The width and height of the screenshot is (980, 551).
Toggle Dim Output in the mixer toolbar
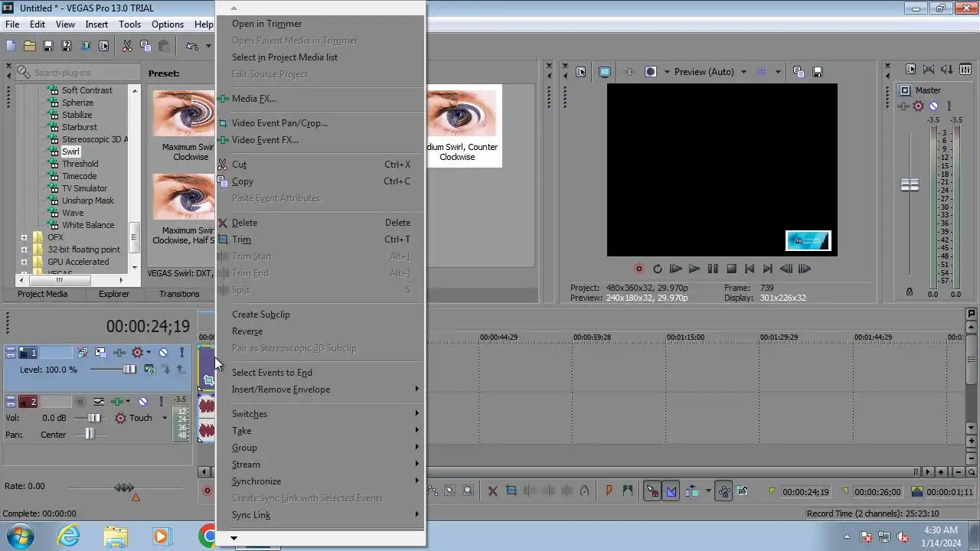click(947, 70)
